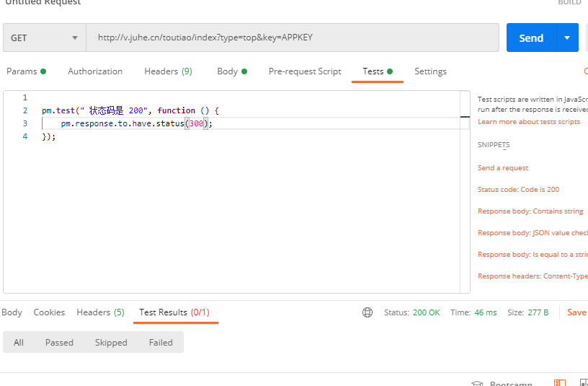Click the 46 ms response time
Viewport: 588px width, 386px height.
click(486, 312)
